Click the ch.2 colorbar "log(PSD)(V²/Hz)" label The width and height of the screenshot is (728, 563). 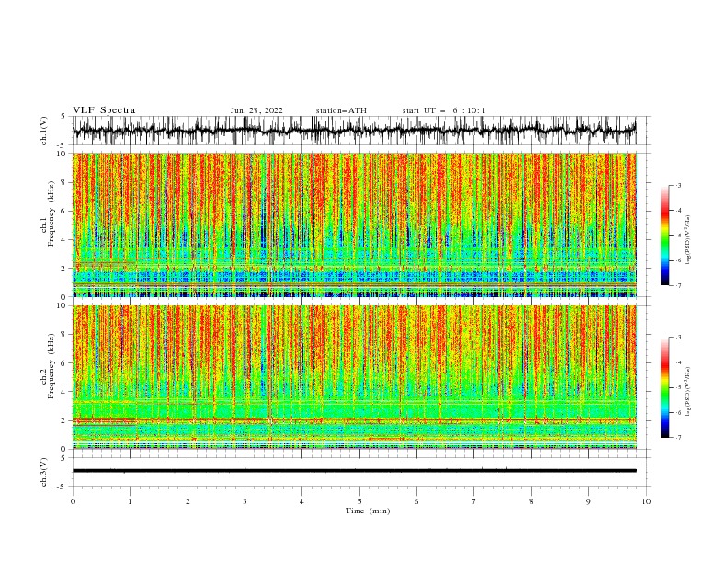pos(688,391)
